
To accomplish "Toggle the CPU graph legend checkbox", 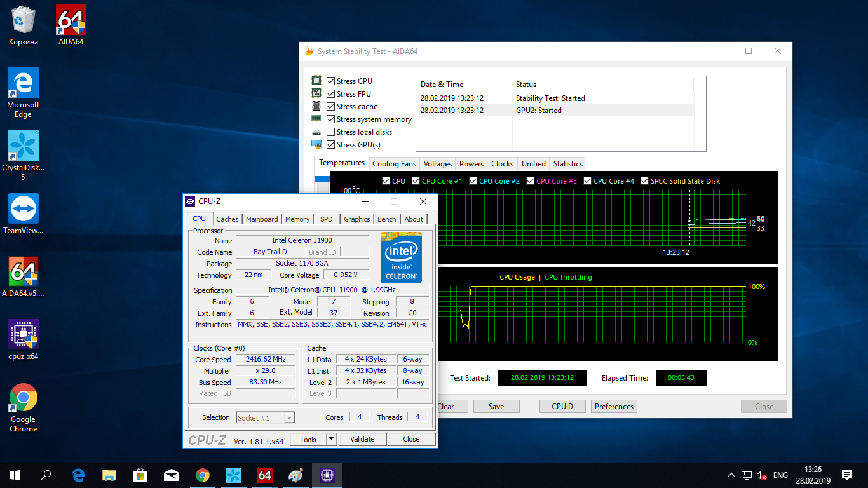I will pos(386,181).
